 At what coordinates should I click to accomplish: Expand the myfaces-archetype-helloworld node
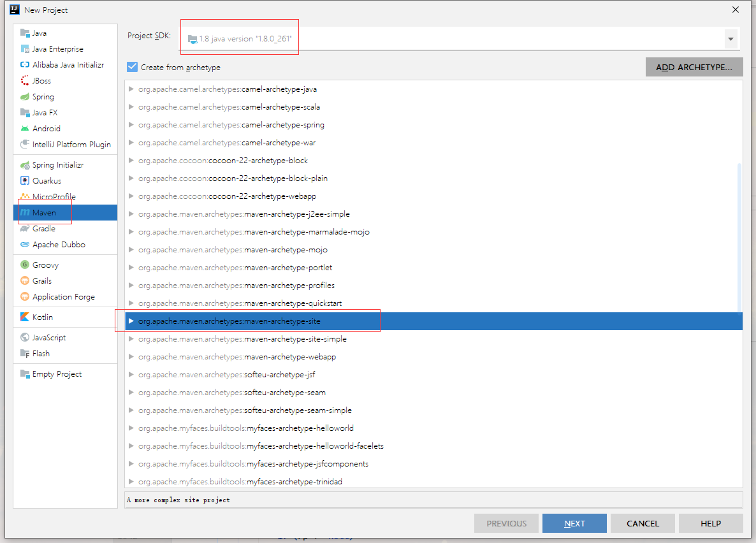(x=131, y=428)
